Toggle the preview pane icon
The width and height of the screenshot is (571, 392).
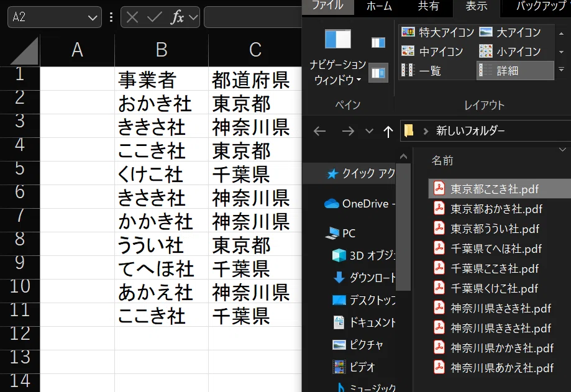click(378, 43)
